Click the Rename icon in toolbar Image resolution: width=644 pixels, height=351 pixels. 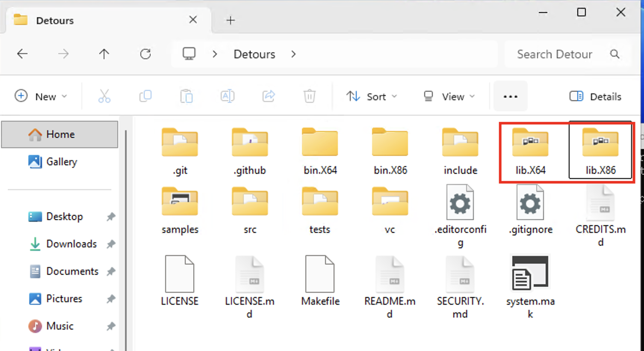pos(227,96)
